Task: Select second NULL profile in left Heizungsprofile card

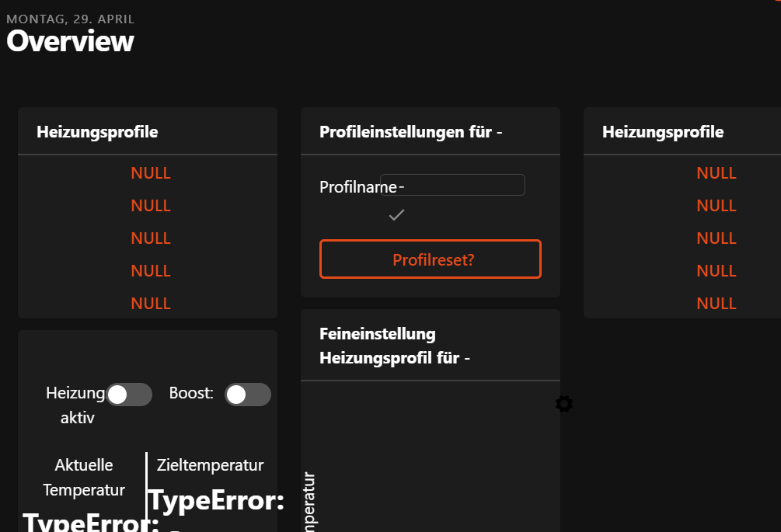Action: coord(151,206)
